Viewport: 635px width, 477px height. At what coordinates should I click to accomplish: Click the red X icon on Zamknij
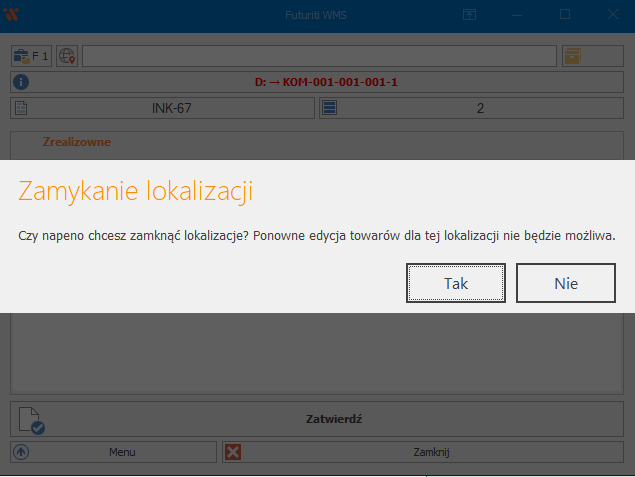[x=234, y=452]
